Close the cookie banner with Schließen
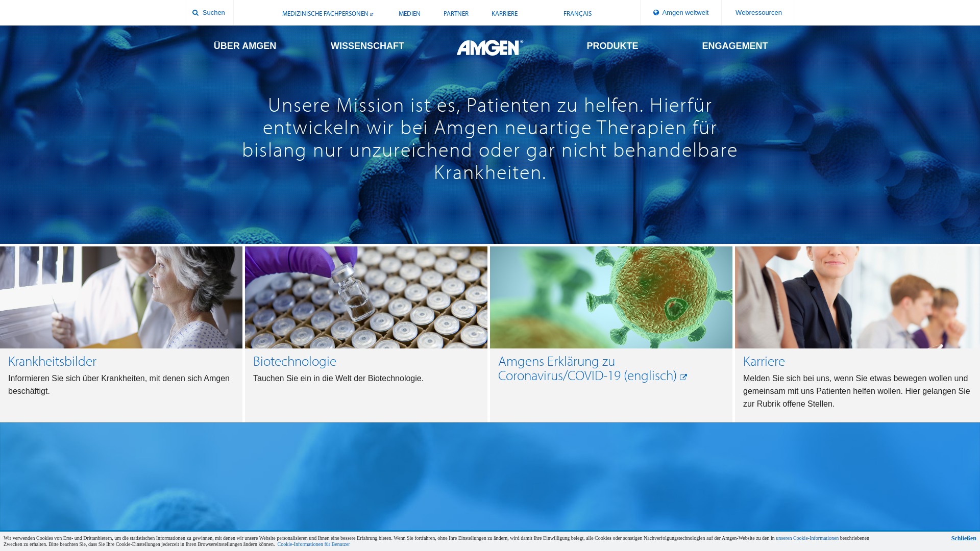Screen dimensions: 980x551 [964, 538]
